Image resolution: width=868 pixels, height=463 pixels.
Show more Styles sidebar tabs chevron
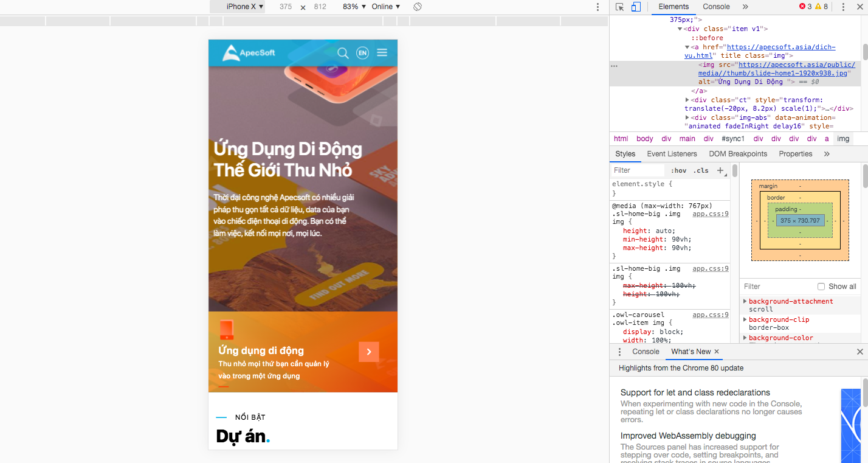827,154
